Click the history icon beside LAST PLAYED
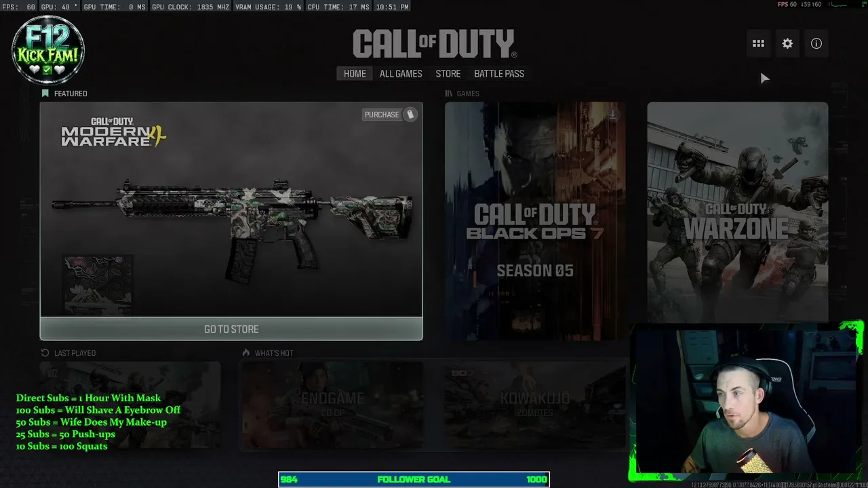The image size is (868, 488). 45,353
